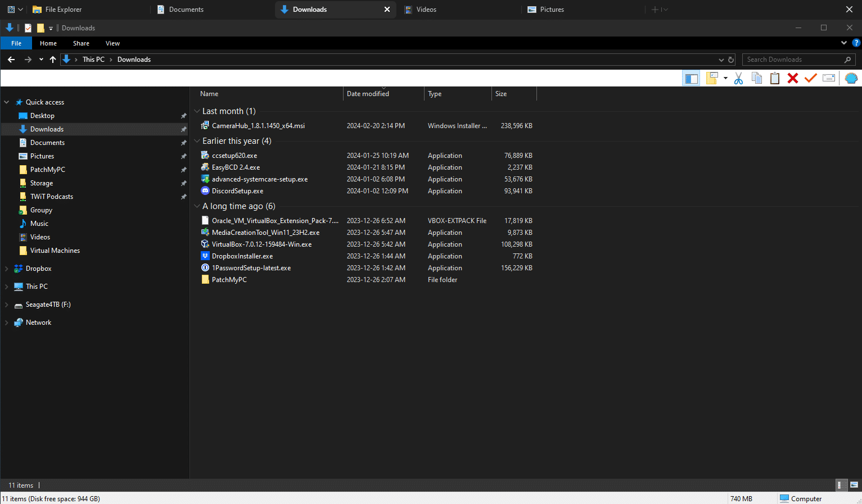862x504 pixels.
Task: Click the orange checkmark Properties icon
Action: (x=810, y=79)
